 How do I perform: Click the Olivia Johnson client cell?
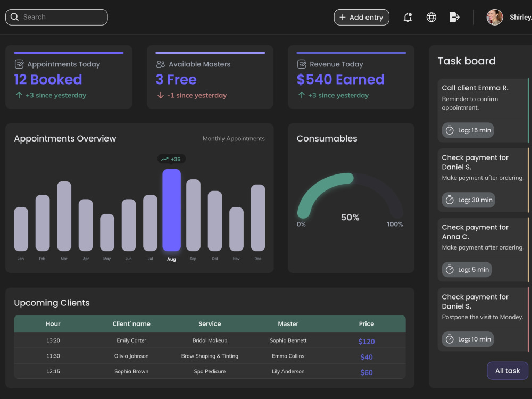131,356
